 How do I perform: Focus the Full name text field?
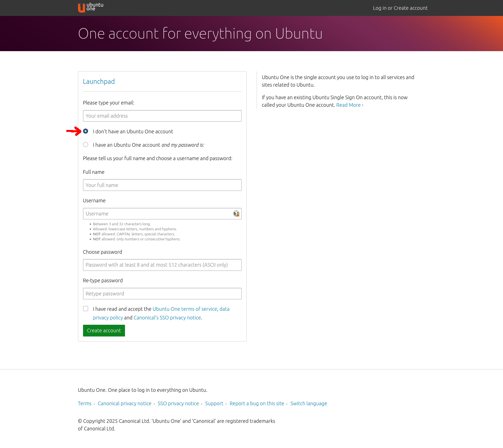pyautogui.click(x=162, y=185)
